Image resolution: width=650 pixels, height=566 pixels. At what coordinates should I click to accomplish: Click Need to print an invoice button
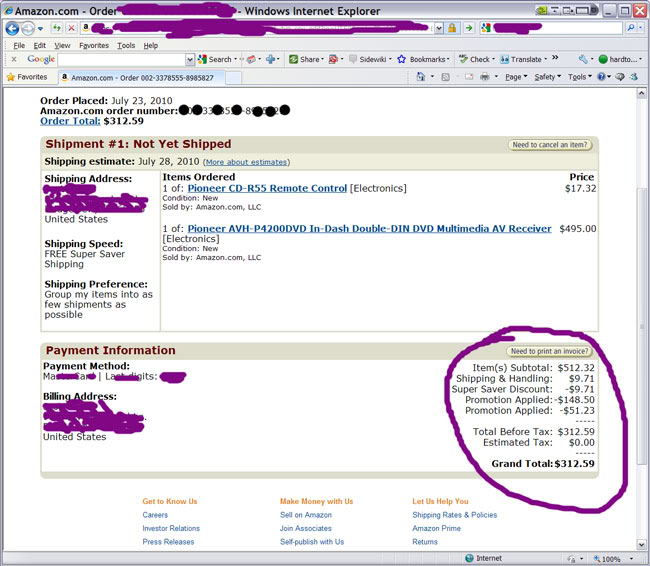click(549, 351)
